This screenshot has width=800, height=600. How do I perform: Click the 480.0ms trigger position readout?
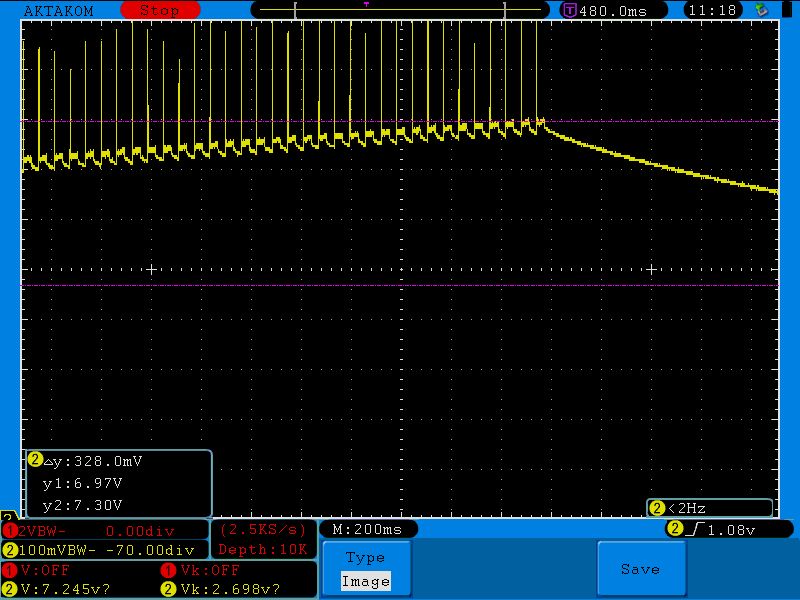613,11
